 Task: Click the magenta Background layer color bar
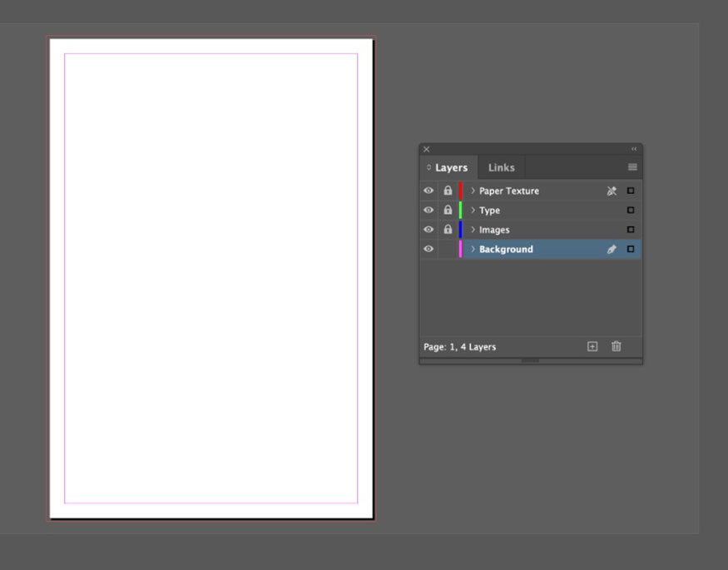460,250
